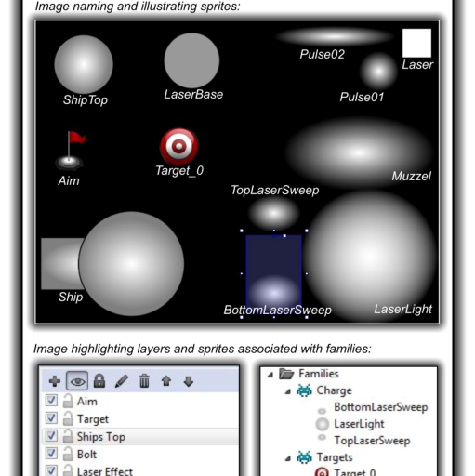The image size is (475, 476).
Task: Select LaserLight in the Families tree
Action: [359, 424]
